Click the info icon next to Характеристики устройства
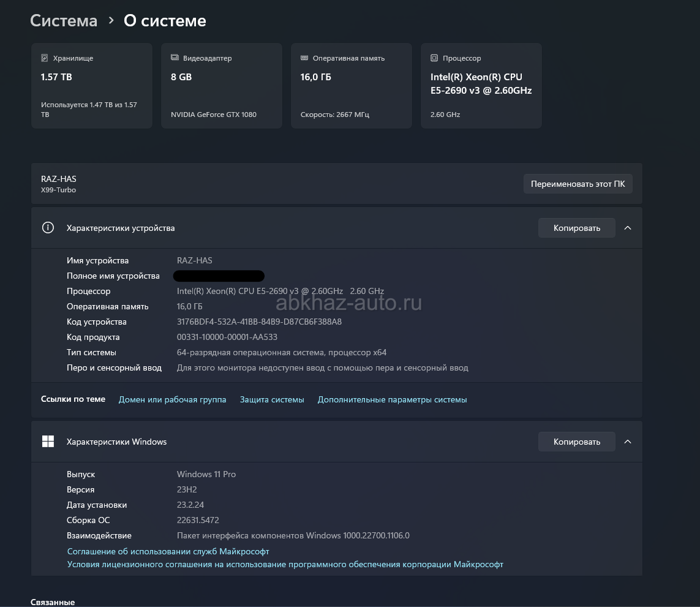This screenshot has width=700, height=607. point(48,228)
